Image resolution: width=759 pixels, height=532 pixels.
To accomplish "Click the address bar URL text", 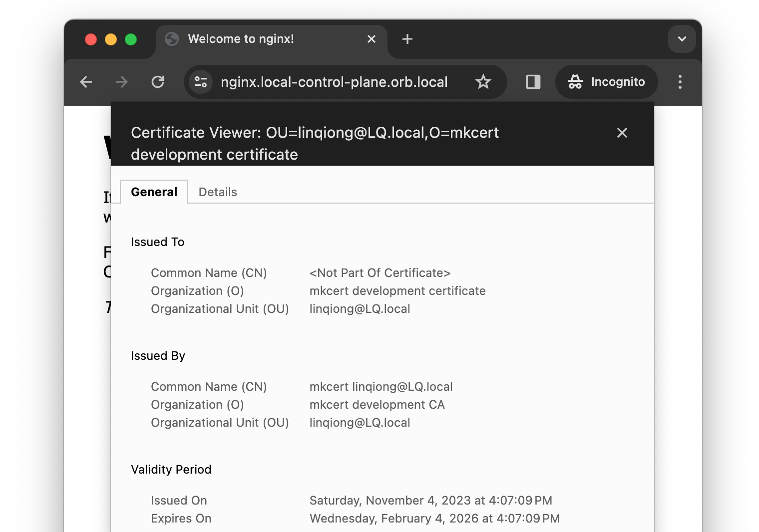I will coord(334,82).
